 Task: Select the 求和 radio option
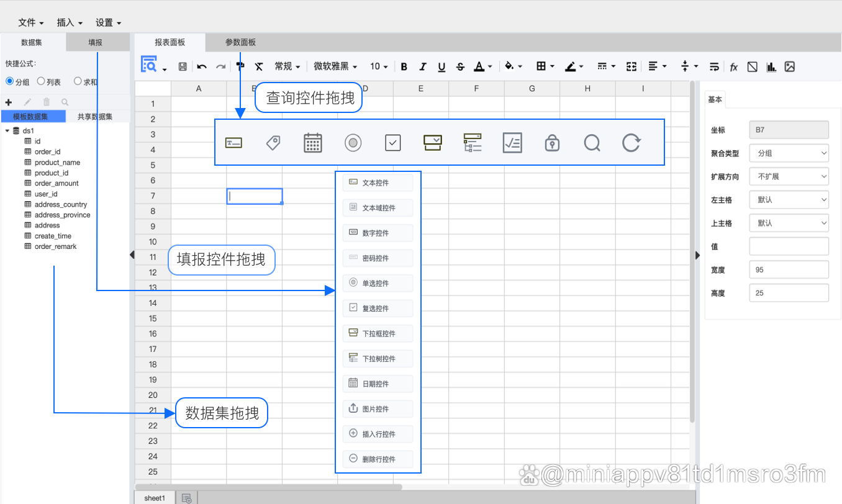click(x=78, y=81)
